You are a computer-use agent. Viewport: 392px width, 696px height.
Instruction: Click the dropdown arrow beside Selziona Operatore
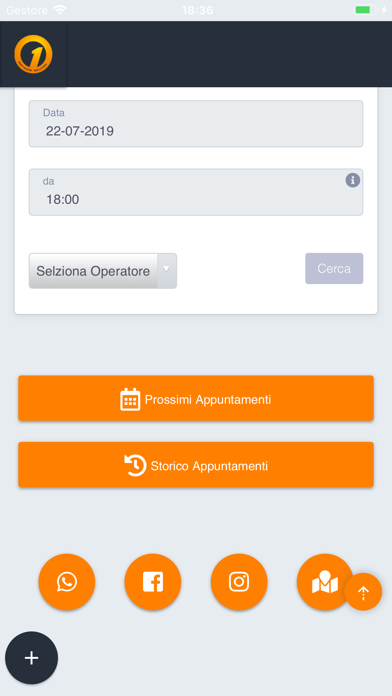coord(166,269)
